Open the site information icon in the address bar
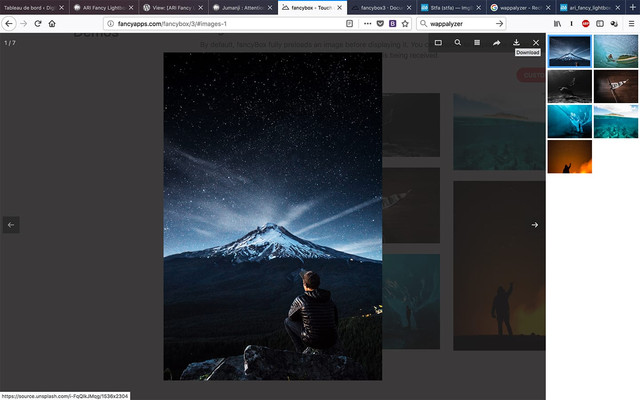This screenshot has height=400, width=640. pos(110,24)
